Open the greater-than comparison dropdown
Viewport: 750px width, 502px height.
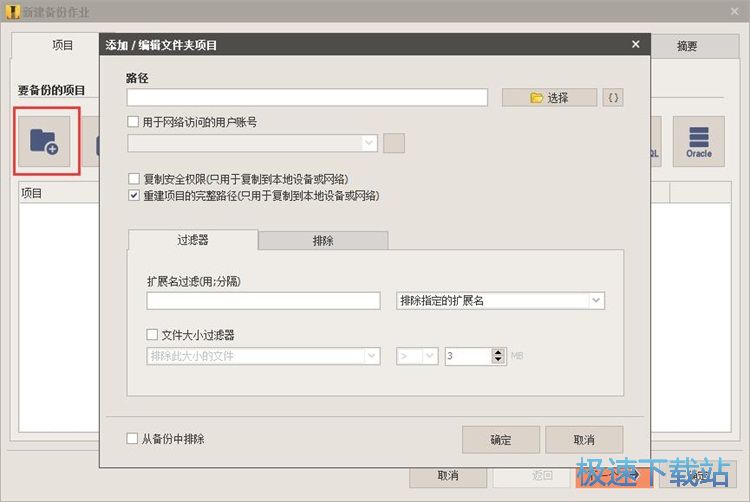point(417,356)
